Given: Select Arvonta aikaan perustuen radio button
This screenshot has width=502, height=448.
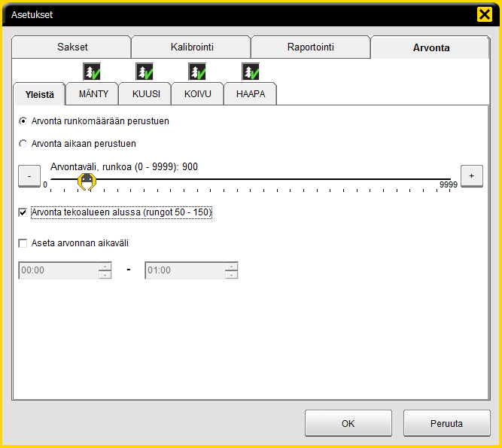Looking at the screenshot, I should 23,144.
